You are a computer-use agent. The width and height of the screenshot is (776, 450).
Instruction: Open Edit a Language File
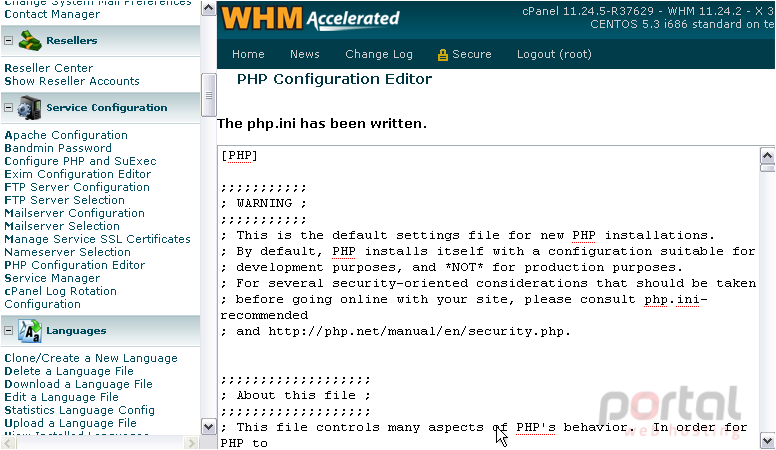pos(61,397)
